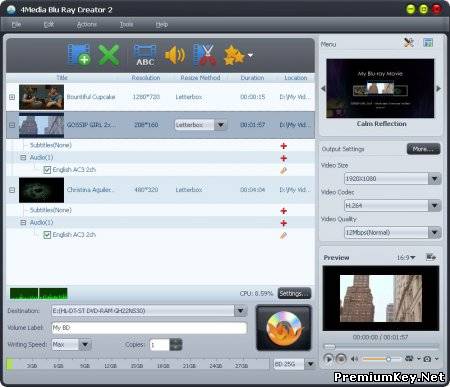Edit Christina Aguilera English AC3 audio track
Screen dimensions: 450x387
click(283, 235)
